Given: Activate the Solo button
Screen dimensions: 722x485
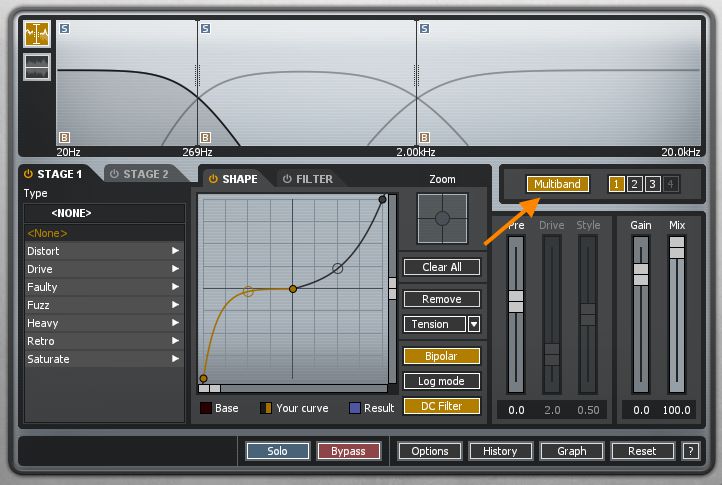Looking at the screenshot, I should pos(278,451).
